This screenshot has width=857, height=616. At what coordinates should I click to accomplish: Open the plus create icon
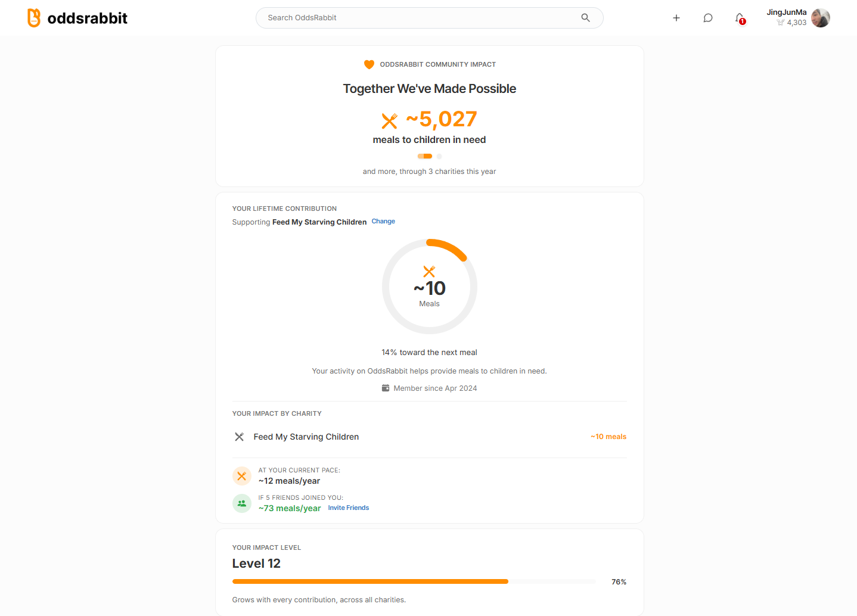coord(676,18)
